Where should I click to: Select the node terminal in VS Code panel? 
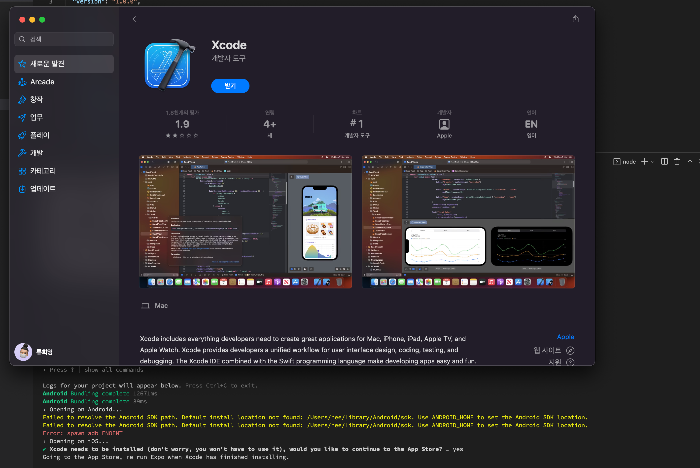(x=625, y=162)
